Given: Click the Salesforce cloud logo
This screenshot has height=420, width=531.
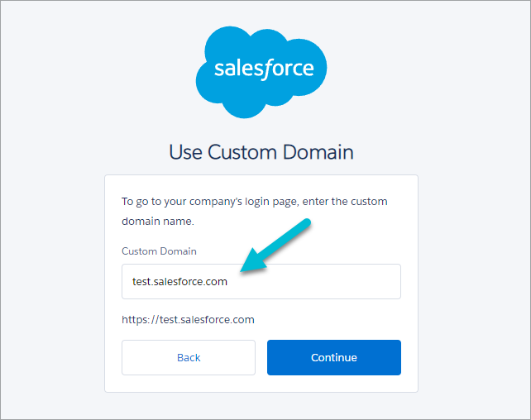Looking at the screenshot, I should 261,72.
